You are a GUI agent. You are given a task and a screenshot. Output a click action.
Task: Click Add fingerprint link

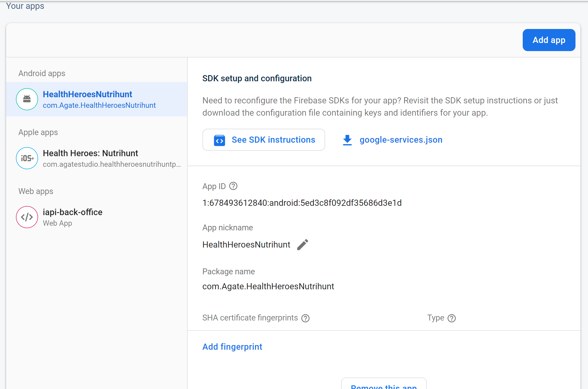tap(232, 347)
